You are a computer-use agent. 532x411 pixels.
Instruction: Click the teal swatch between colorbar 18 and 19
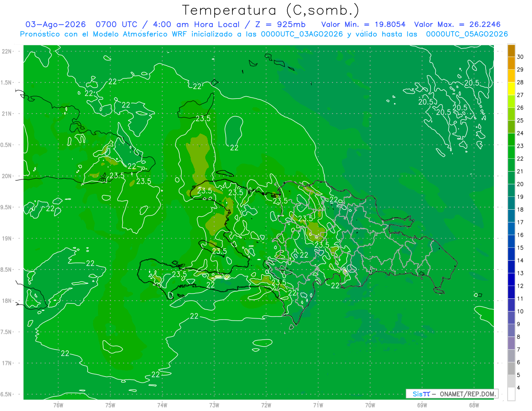point(511,203)
